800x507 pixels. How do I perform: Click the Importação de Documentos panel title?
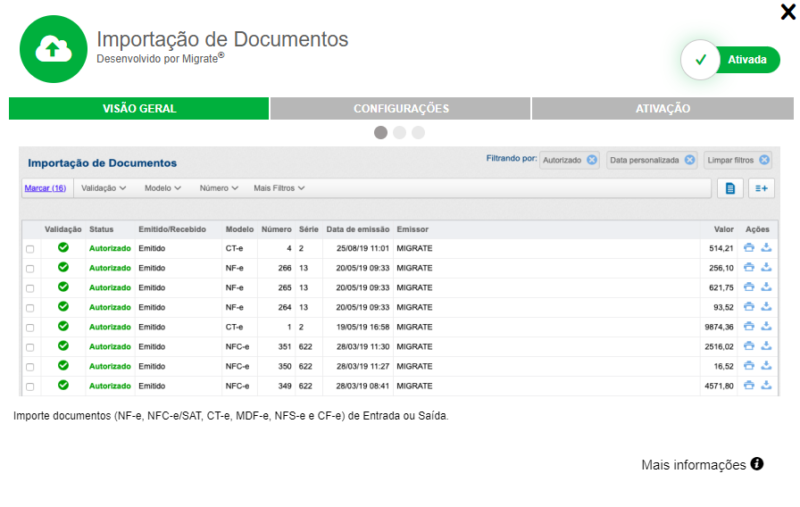pyautogui.click(x=102, y=163)
